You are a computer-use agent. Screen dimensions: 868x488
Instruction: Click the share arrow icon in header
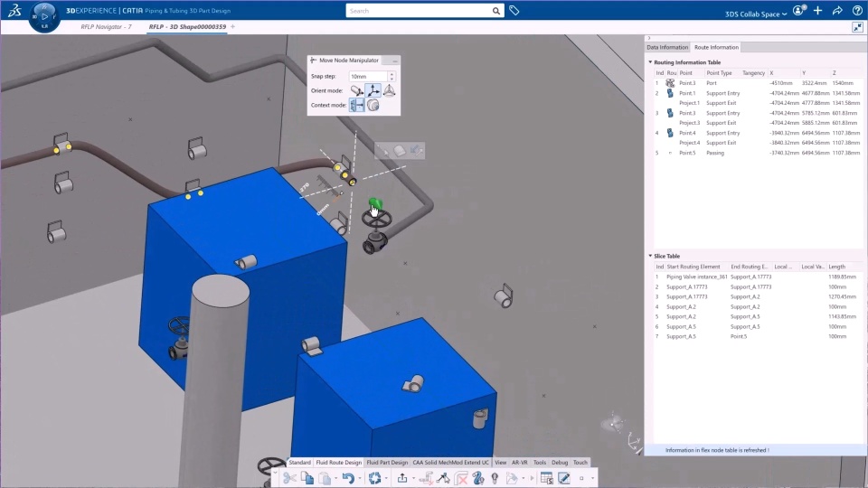pyautogui.click(x=837, y=11)
